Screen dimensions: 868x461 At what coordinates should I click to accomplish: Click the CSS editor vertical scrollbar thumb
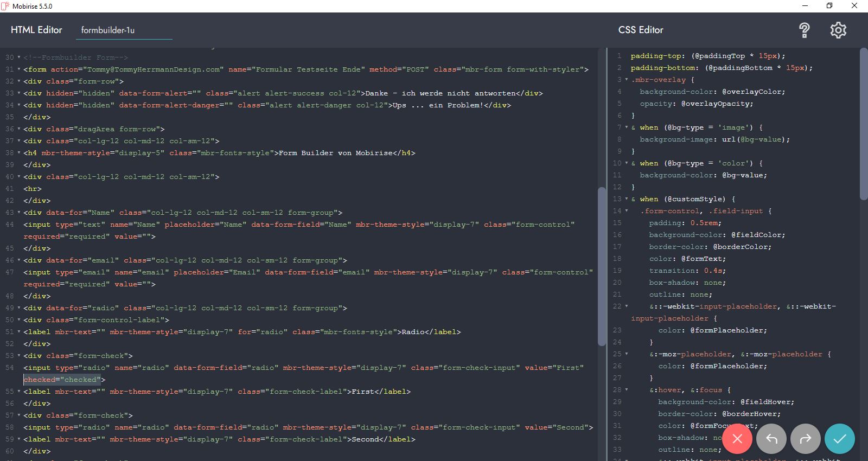click(x=864, y=125)
